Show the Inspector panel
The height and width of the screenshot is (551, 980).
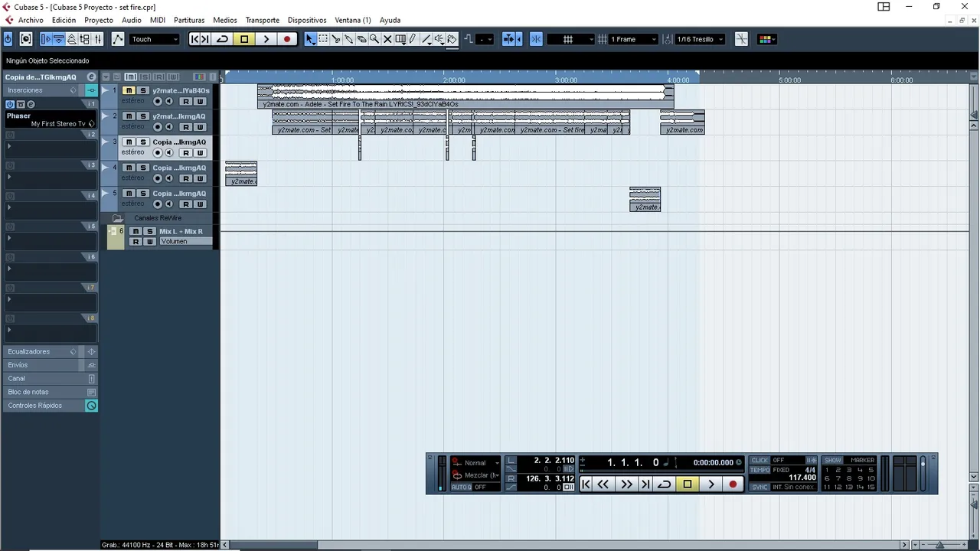tap(46, 39)
